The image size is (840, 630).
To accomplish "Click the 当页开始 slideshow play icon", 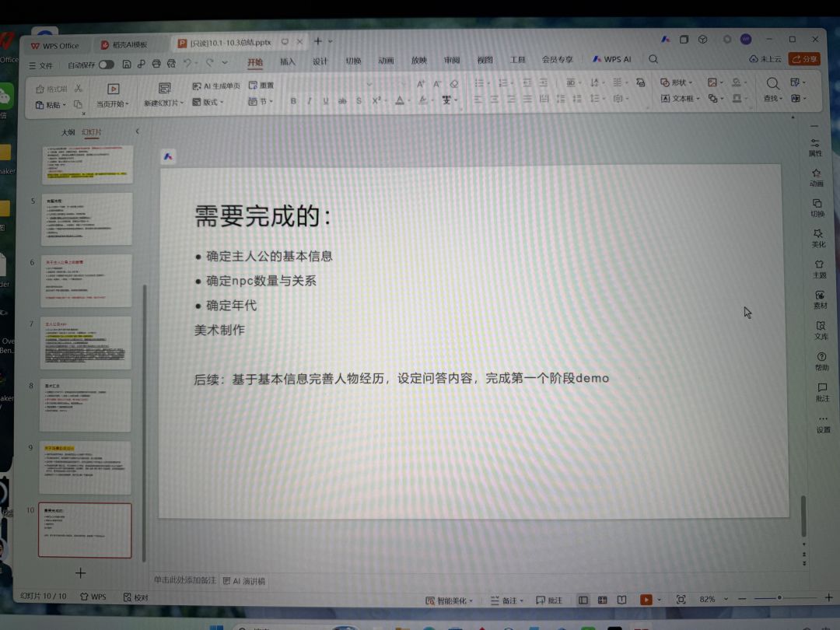I will [x=113, y=89].
